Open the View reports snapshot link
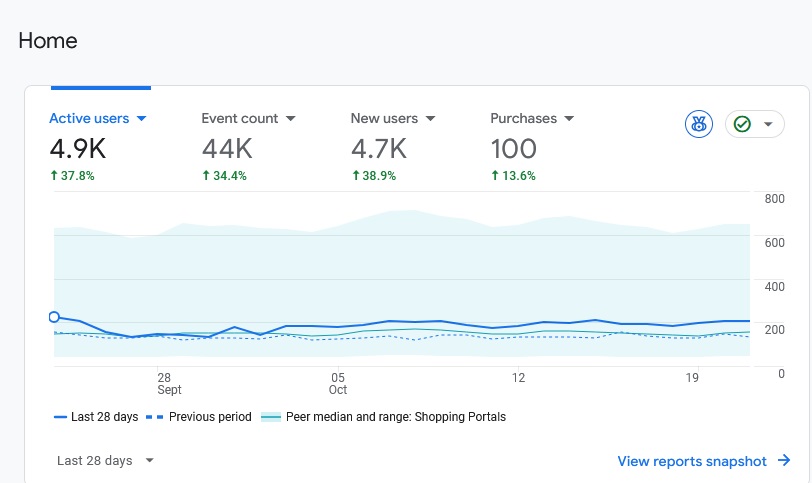The image size is (812, 483). [692, 461]
